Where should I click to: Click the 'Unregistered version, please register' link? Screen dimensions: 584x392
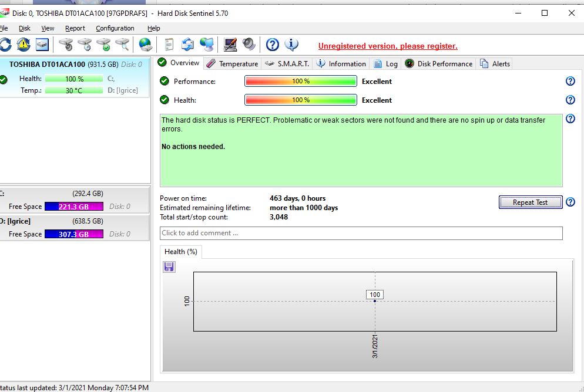pyautogui.click(x=388, y=46)
